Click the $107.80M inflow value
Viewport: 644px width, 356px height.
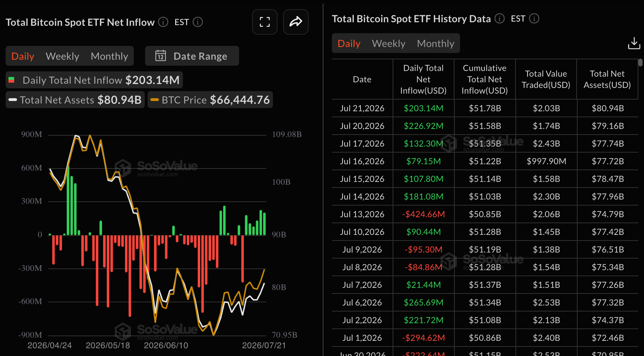pyautogui.click(x=424, y=179)
